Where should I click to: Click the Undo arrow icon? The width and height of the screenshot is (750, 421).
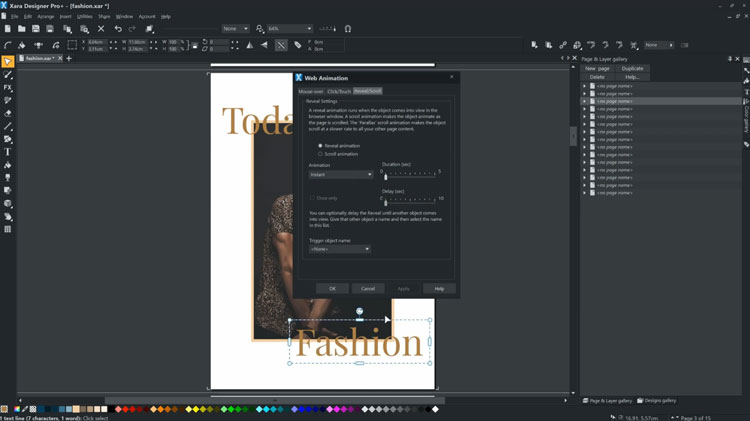pos(118,29)
